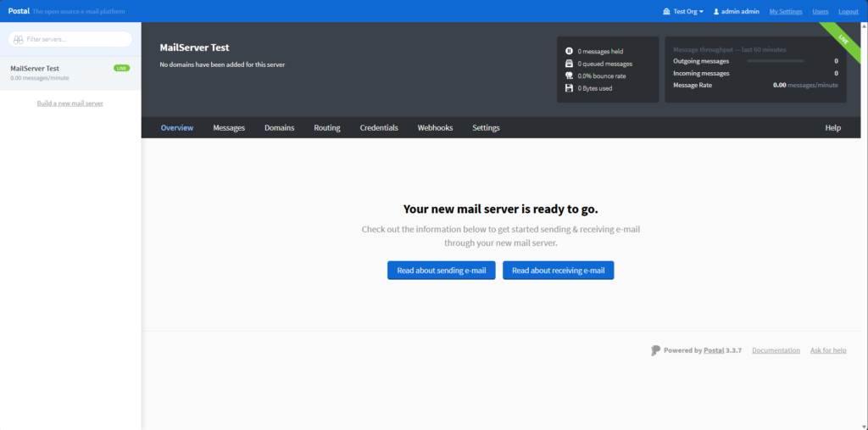Click Read about sending e-mail button

441,271
